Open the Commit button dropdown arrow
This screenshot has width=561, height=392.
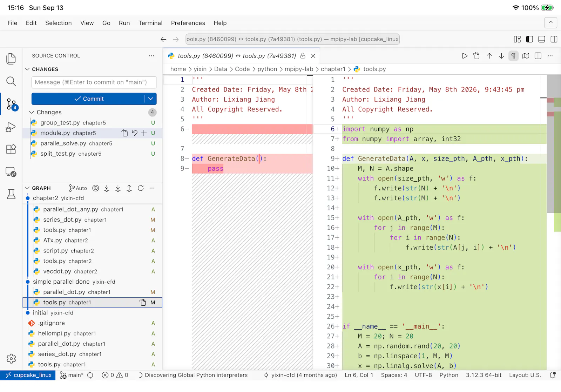(151, 99)
